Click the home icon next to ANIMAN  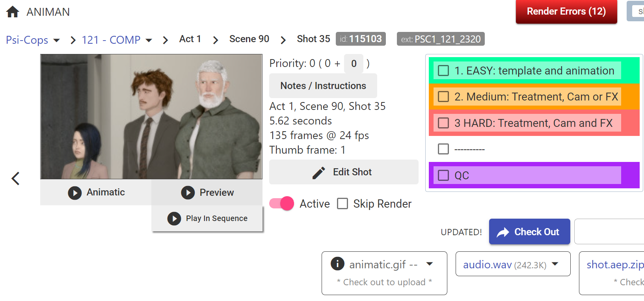(13, 12)
